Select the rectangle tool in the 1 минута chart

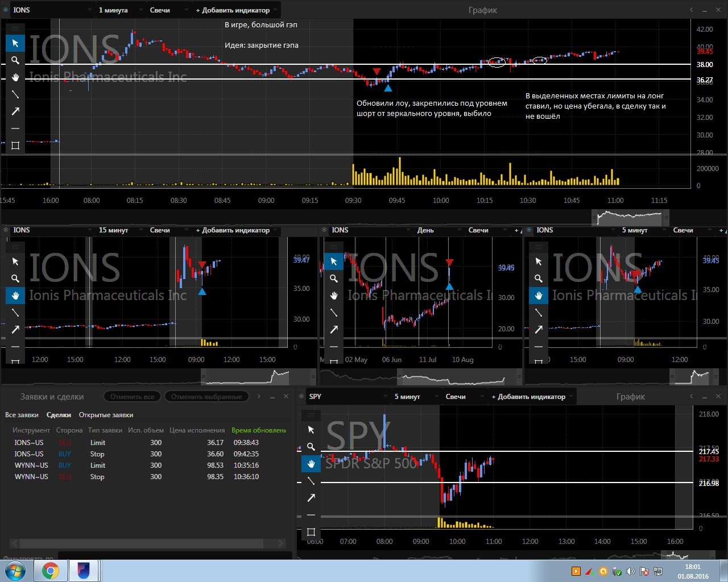click(15, 145)
